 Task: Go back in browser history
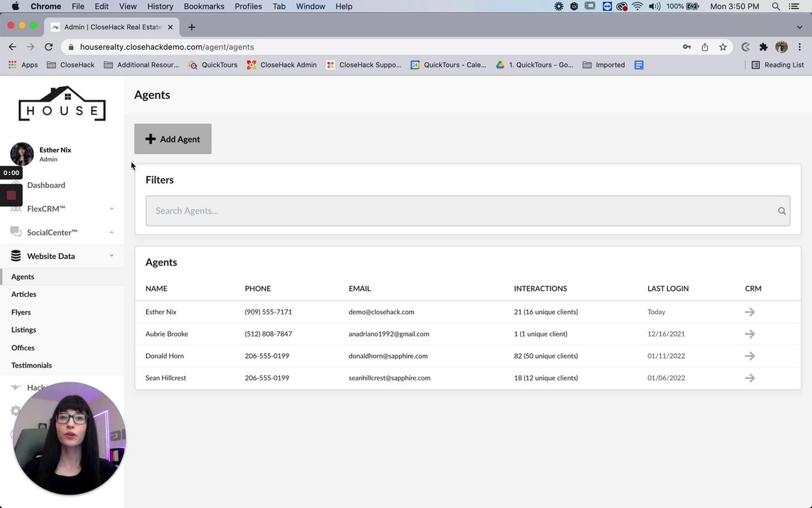12,47
